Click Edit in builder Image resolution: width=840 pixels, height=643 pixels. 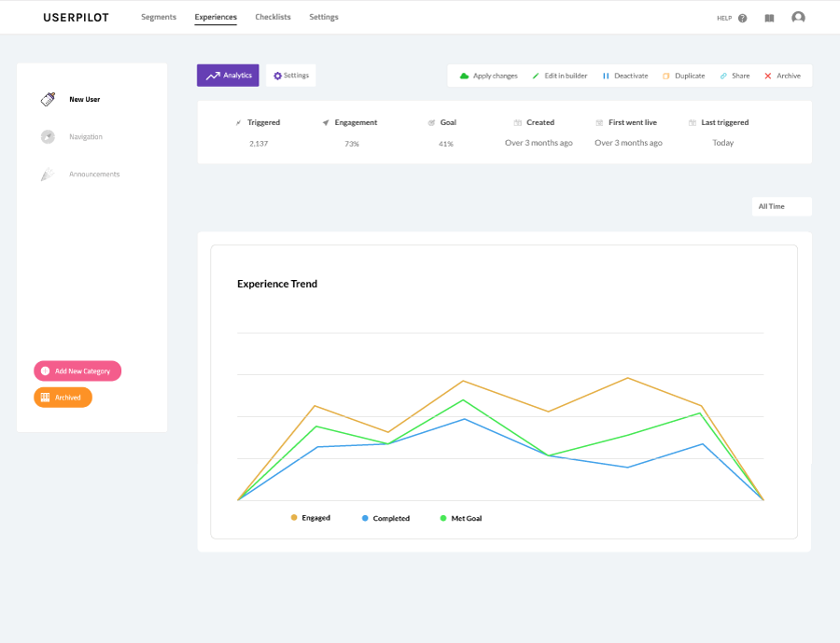[560, 77]
